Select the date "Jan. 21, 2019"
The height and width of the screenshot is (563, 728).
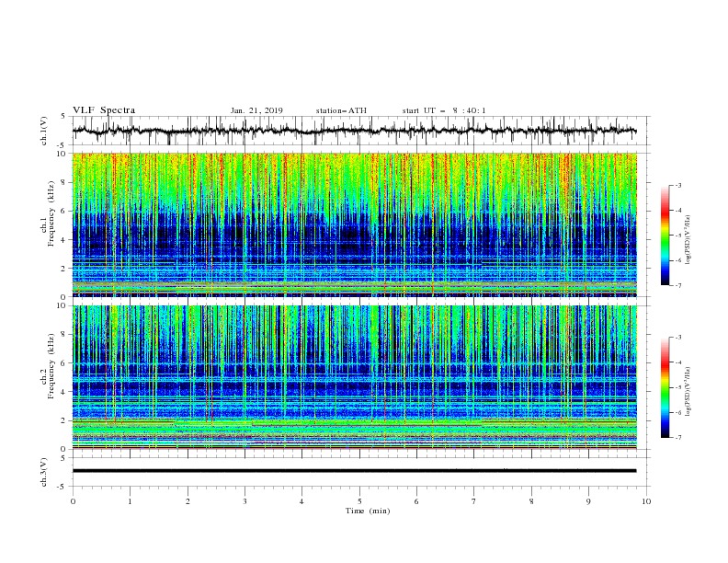coord(256,110)
